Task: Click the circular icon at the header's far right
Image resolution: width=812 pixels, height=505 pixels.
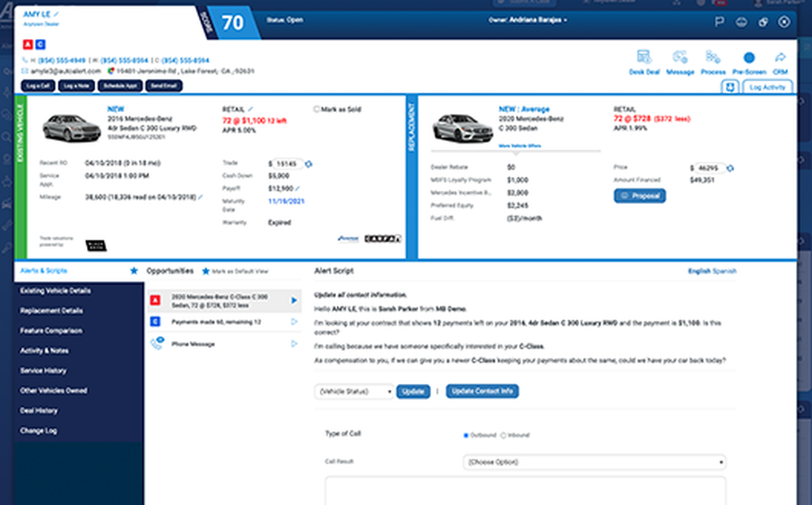Action: (x=784, y=22)
